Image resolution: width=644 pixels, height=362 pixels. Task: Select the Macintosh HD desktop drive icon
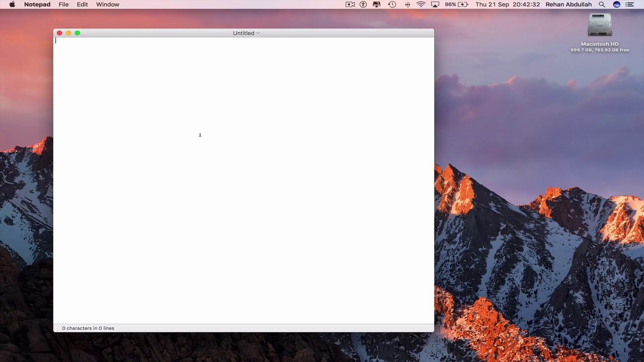coord(600,25)
